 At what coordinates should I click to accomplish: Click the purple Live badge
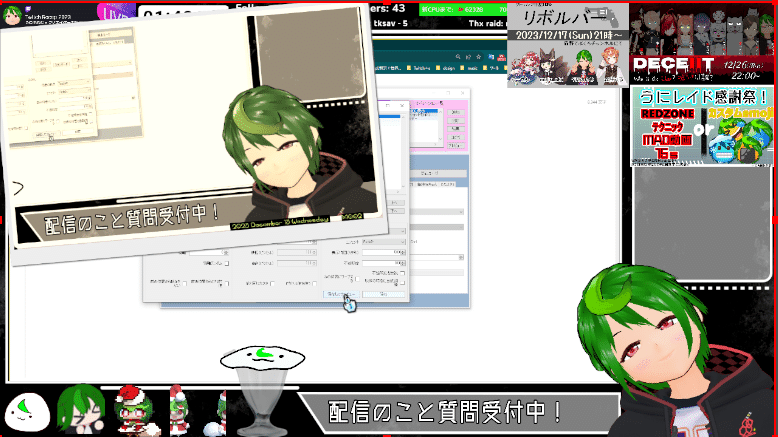pyautogui.click(x=117, y=12)
